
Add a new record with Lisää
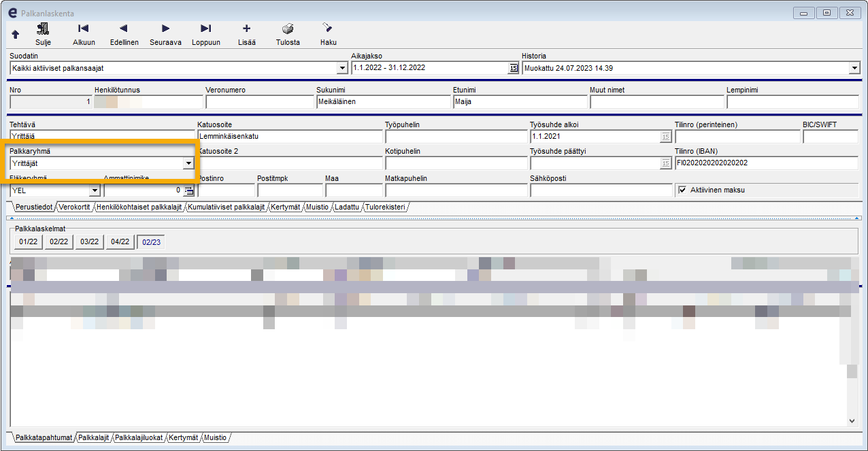click(x=246, y=29)
